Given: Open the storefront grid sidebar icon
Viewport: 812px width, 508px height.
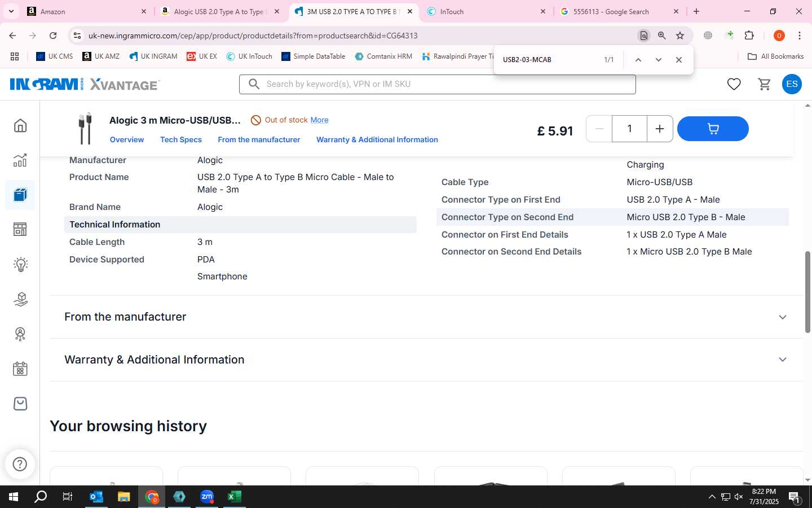Looking at the screenshot, I should [20, 230].
